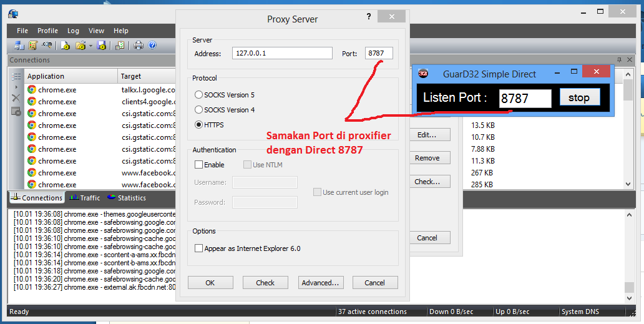The image size is (644, 324).
Task: Click Remove button in back dialog
Action: pos(429,158)
